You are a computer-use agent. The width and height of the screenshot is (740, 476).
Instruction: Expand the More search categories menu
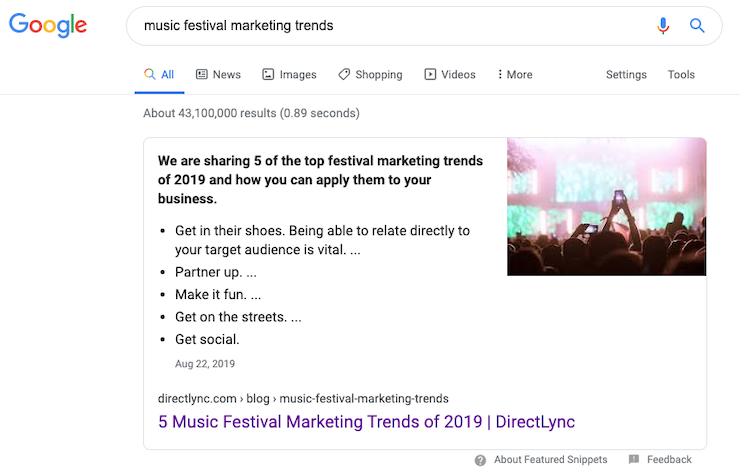pos(514,75)
